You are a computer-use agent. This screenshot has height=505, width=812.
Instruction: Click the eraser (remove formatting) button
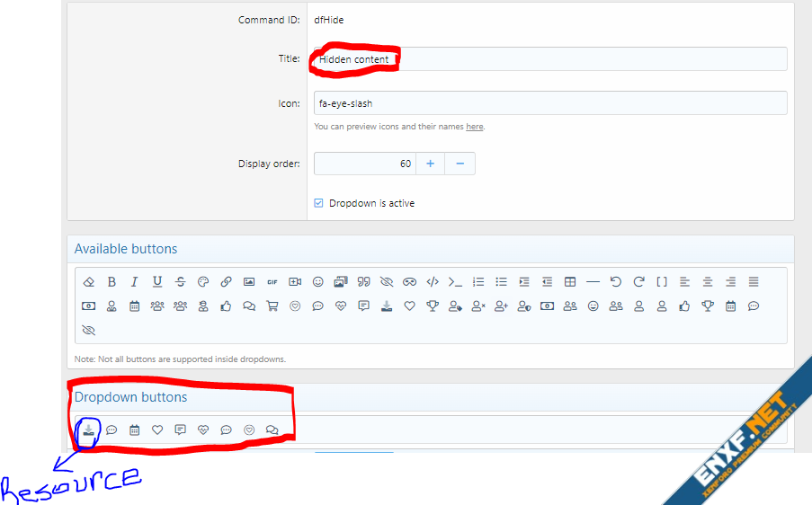pos(88,281)
